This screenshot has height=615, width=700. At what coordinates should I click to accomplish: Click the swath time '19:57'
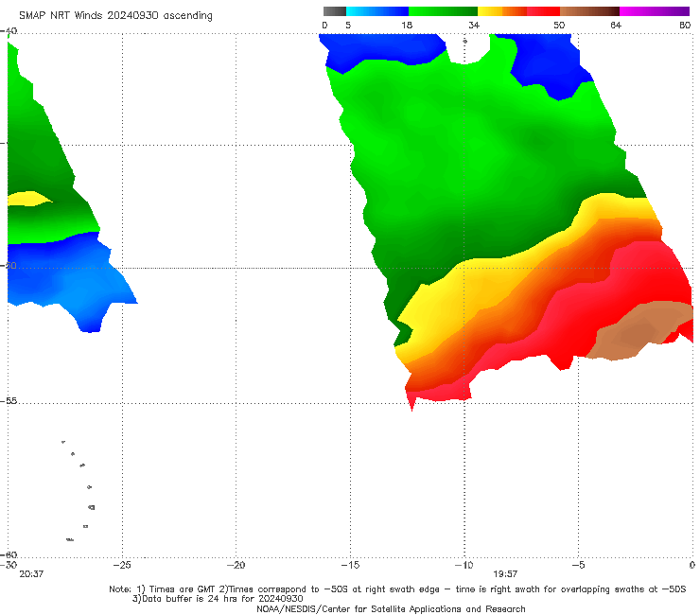click(505, 574)
